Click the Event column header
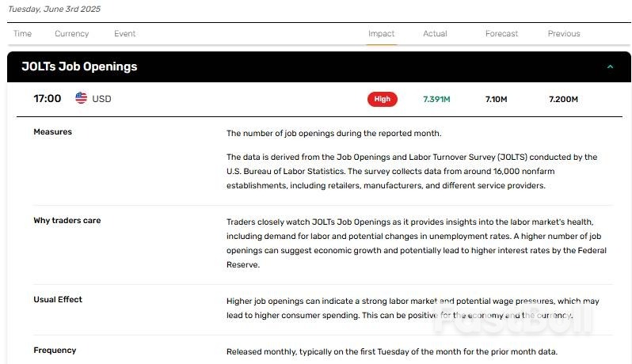Image resolution: width=632 pixels, height=364 pixels. (124, 34)
